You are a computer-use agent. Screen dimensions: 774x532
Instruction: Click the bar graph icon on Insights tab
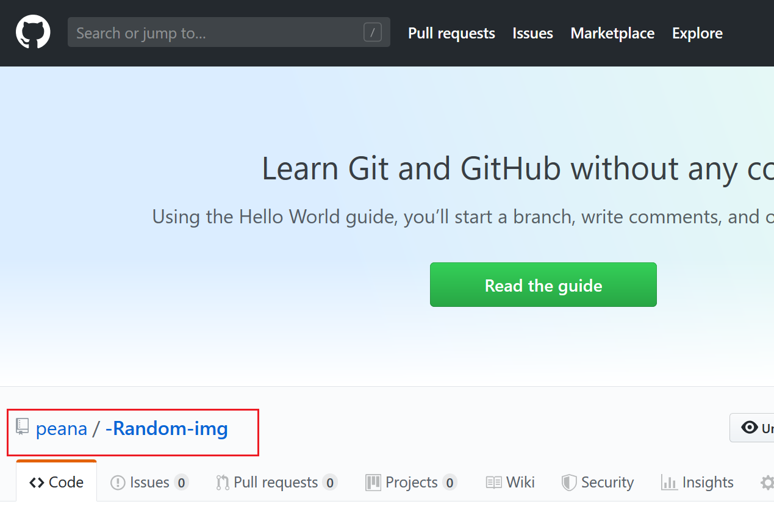tap(669, 483)
